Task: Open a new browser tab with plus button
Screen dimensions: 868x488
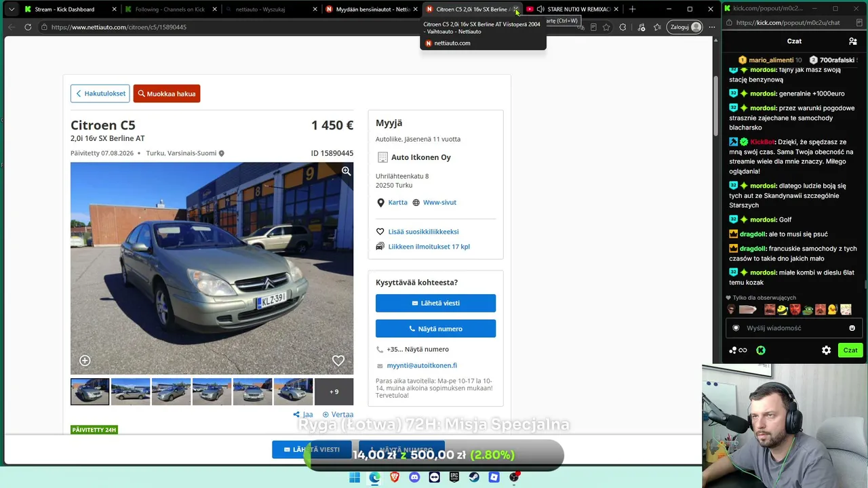Action: click(632, 9)
